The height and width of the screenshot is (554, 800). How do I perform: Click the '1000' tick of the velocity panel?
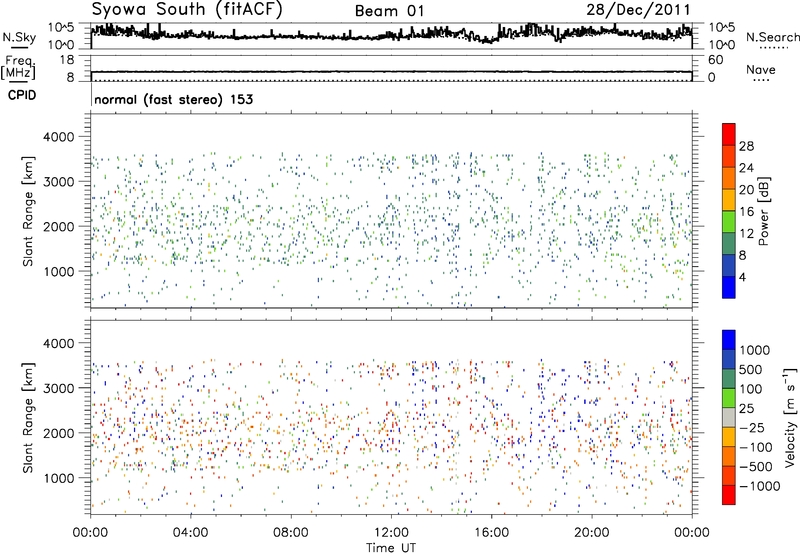(58, 479)
